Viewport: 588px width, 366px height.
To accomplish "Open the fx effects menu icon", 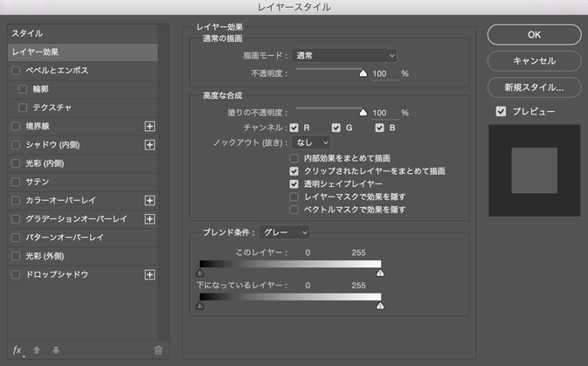I will 17,350.
